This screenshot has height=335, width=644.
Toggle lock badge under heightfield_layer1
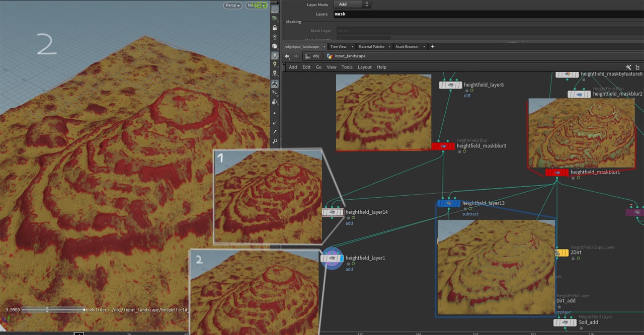click(x=348, y=264)
